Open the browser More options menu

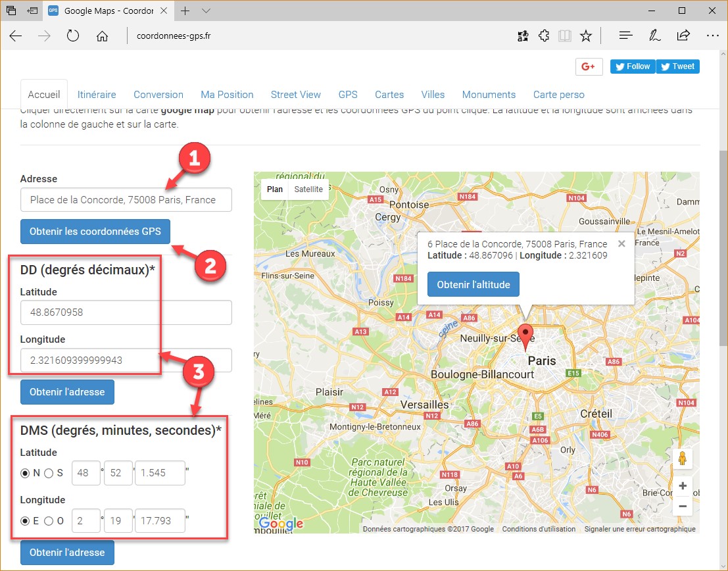tap(712, 36)
